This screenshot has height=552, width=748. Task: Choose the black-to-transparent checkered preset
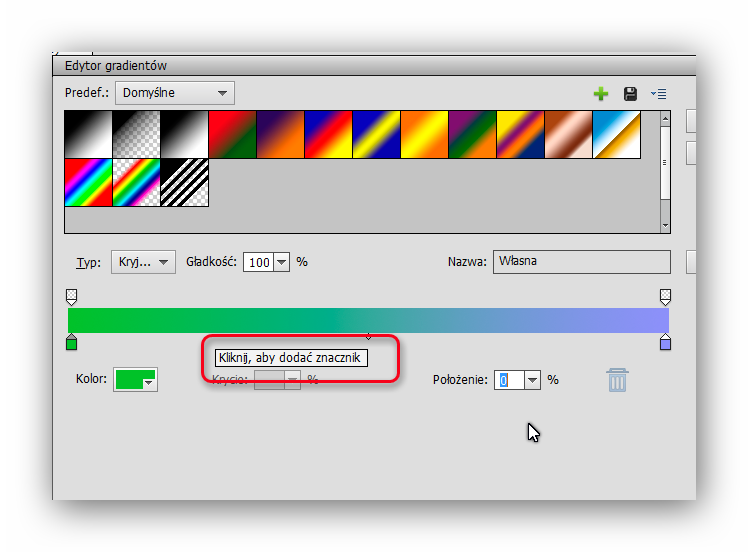point(136,135)
